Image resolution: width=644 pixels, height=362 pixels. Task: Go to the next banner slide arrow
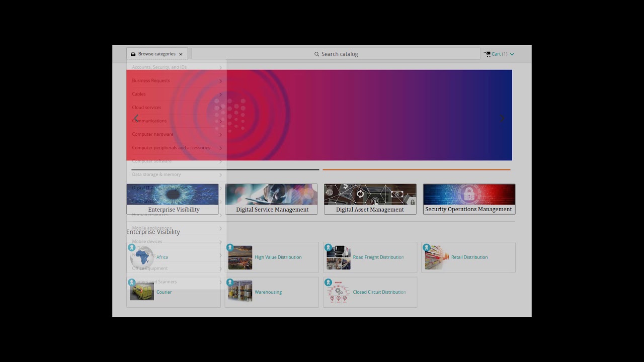[x=502, y=118]
